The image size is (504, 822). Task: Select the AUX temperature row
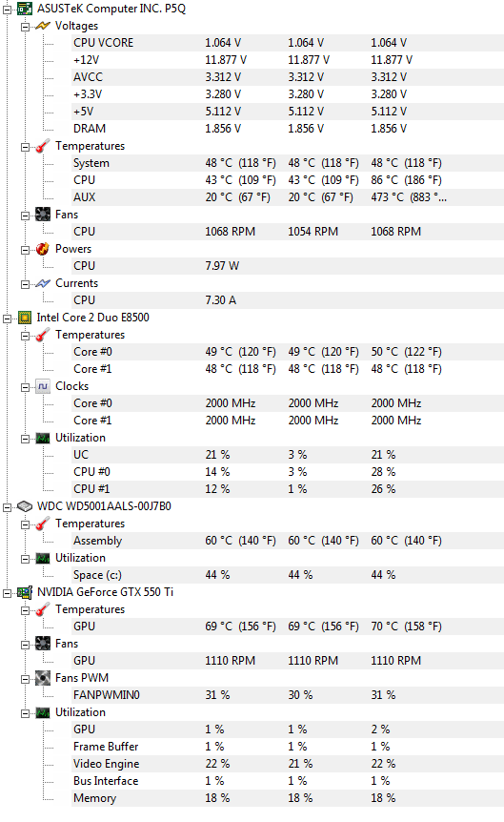click(x=287, y=197)
